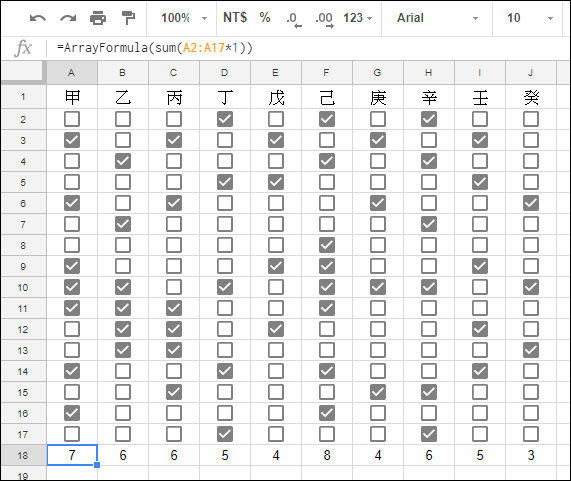Viewport: 571px width, 481px height.
Task: Select header cell 己 in F1
Action: pyautogui.click(x=327, y=97)
